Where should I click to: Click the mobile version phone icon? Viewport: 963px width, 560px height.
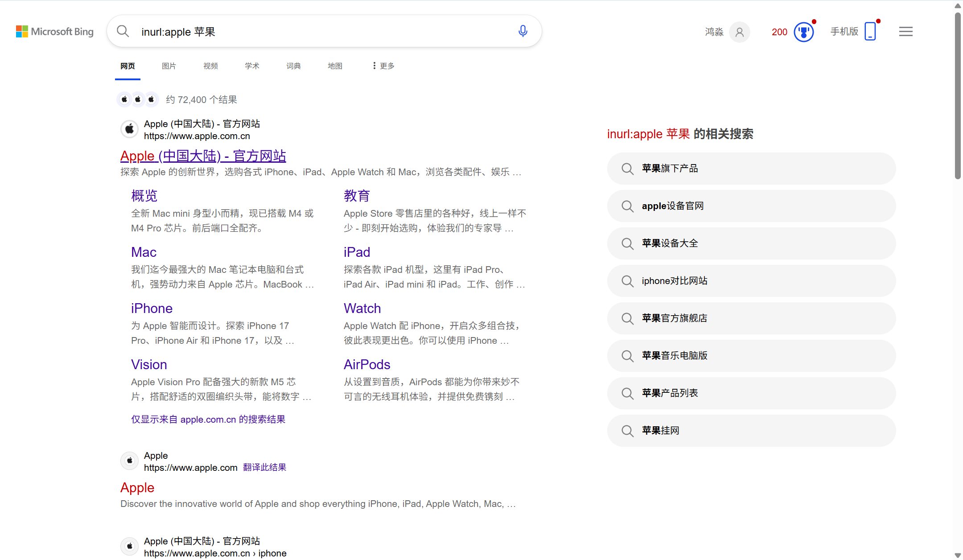[870, 32]
